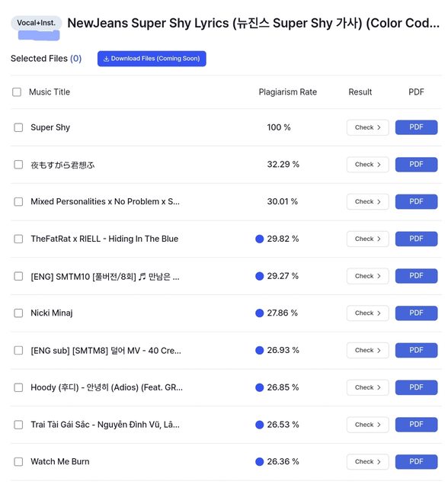
Task: Tick the Super Shy row checkbox
Action: coord(18,127)
